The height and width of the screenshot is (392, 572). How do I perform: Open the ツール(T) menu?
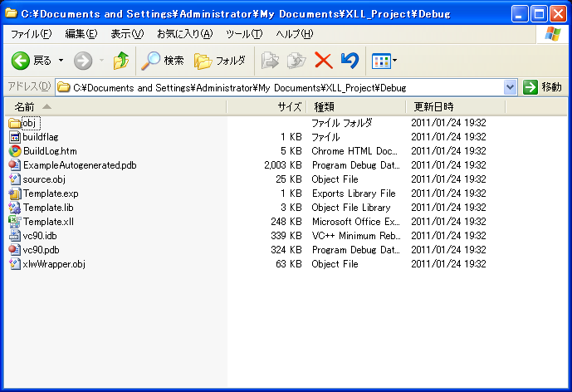pos(244,34)
